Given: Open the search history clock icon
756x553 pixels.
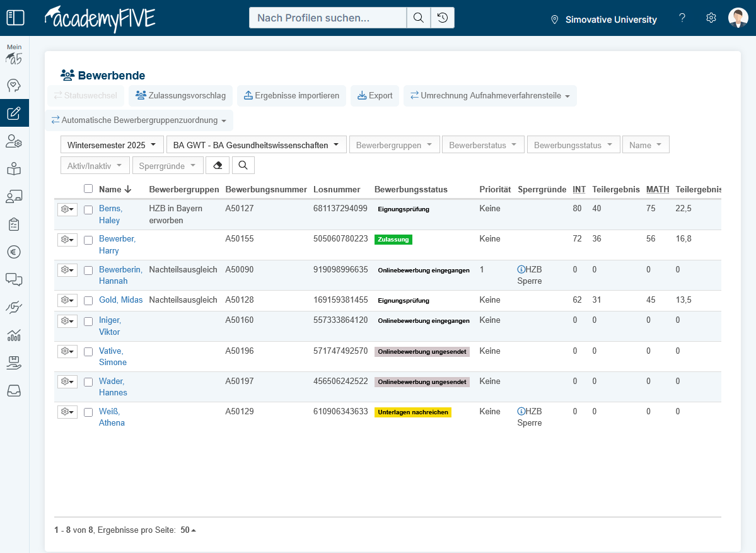Looking at the screenshot, I should tap(443, 18).
